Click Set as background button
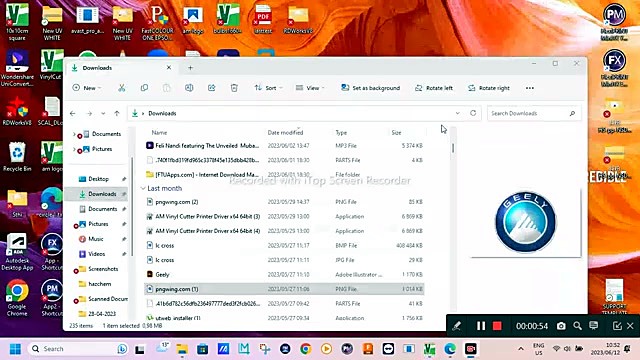 click(x=371, y=88)
